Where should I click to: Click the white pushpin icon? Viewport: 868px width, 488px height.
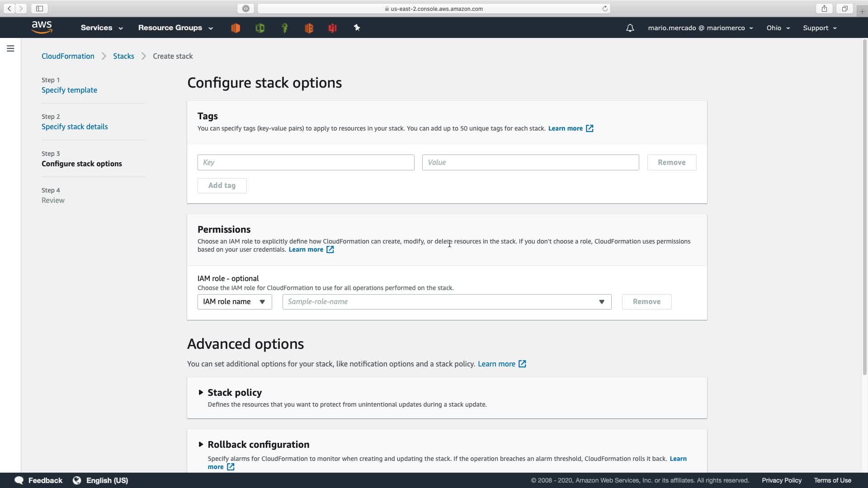pyautogui.click(x=357, y=28)
